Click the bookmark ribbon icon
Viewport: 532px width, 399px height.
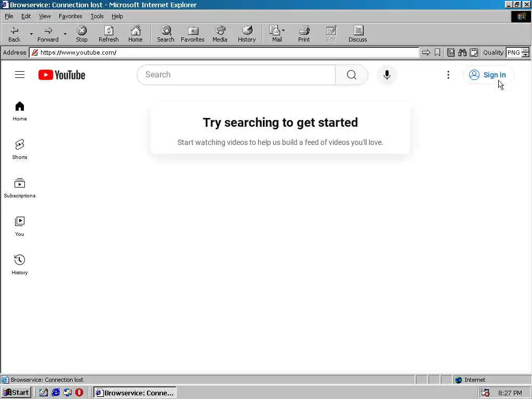coord(437,52)
